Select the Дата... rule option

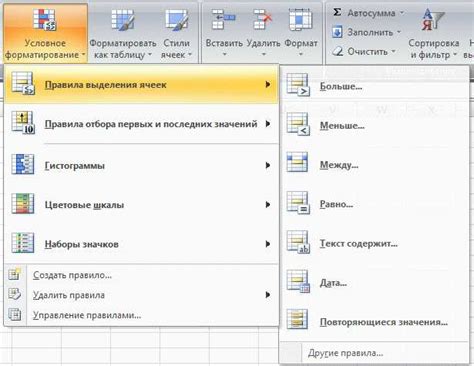(x=375, y=283)
